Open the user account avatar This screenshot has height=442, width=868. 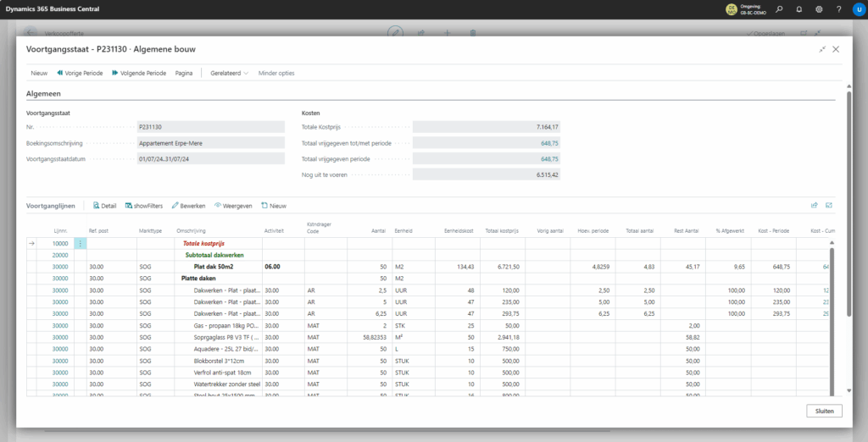[857, 9]
